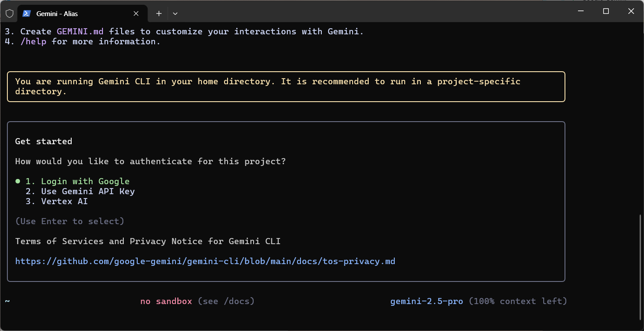Screen dimensions: 644x331
Task: Switch to the Gemini - Alias tab title
Action: [57, 13]
